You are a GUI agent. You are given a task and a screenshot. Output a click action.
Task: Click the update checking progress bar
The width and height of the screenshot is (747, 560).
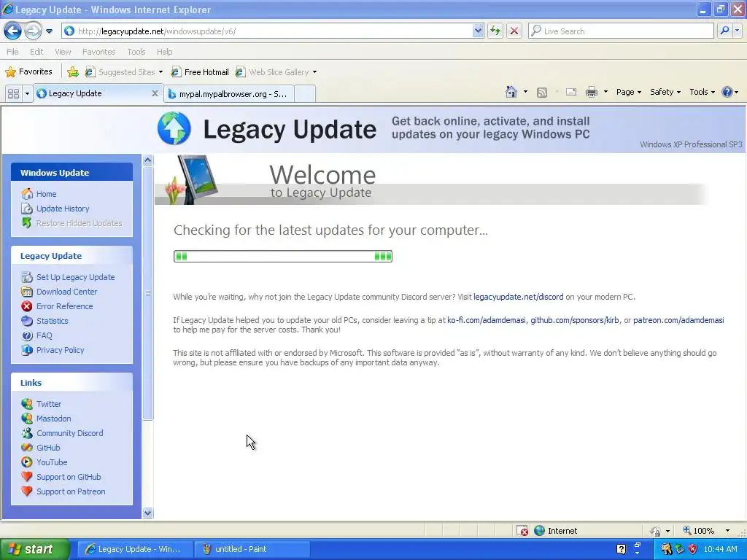pyautogui.click(x=283, y=256)
